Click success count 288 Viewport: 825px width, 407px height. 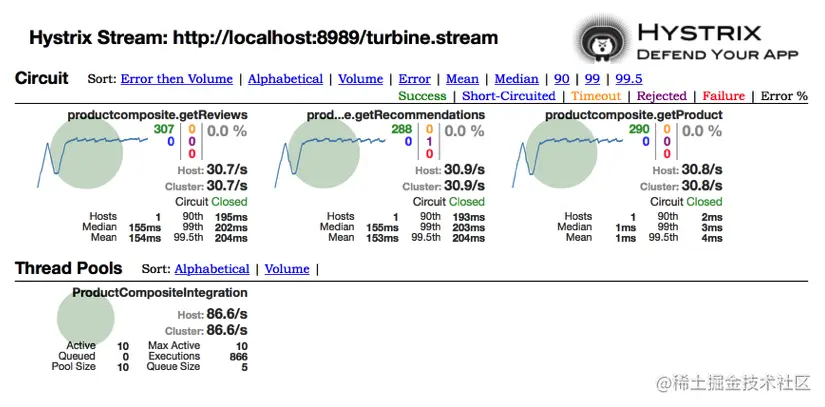pos(401,129)
